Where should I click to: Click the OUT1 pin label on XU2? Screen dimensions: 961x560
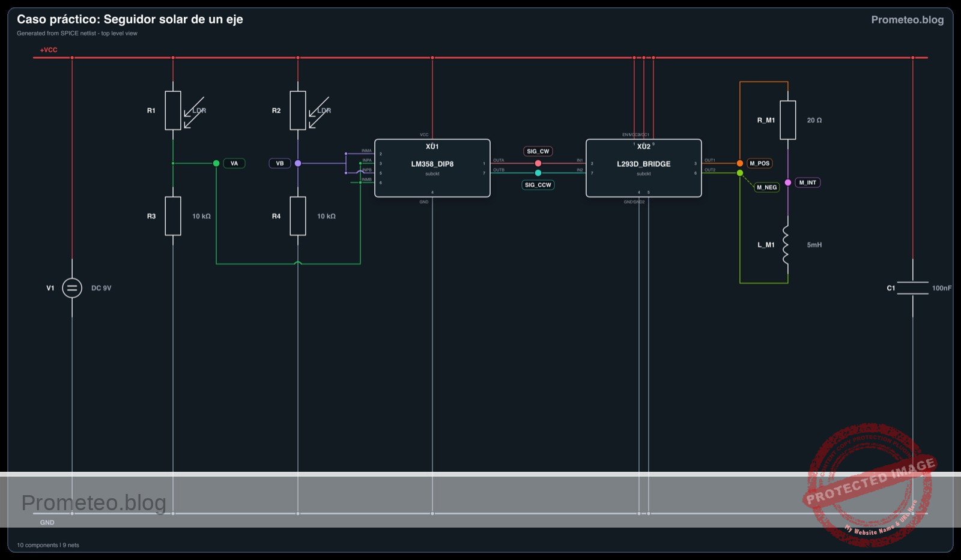point(710,160)
